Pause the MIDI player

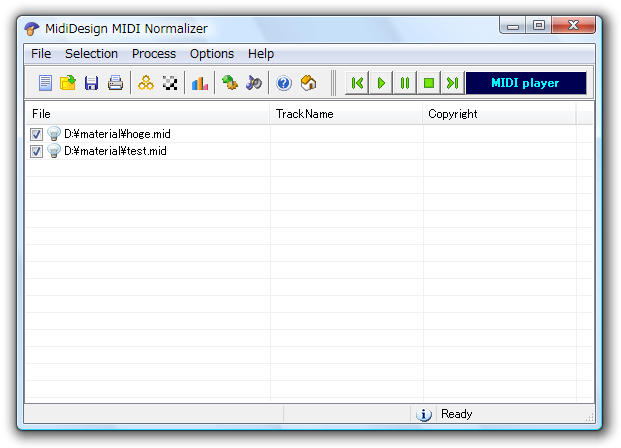[x=405, y=83]
